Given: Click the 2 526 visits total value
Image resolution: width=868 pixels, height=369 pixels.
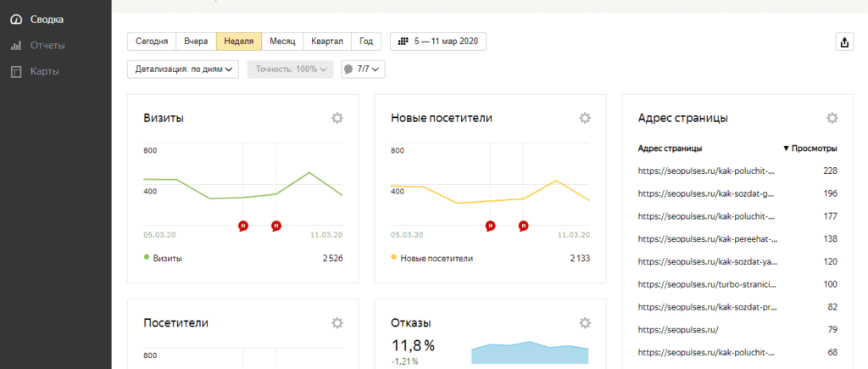Looking at the screenshot, I should pos(332,258).
